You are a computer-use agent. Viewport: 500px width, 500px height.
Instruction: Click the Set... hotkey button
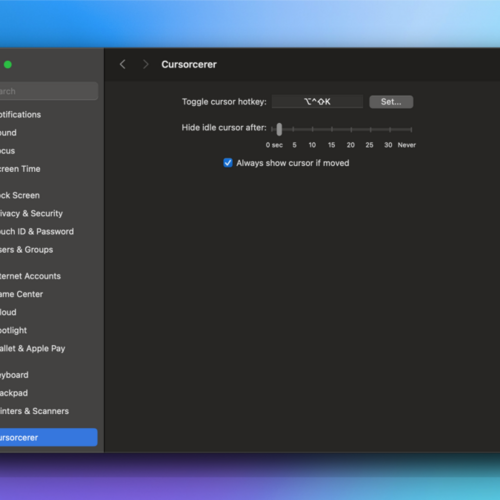point(391,102)
